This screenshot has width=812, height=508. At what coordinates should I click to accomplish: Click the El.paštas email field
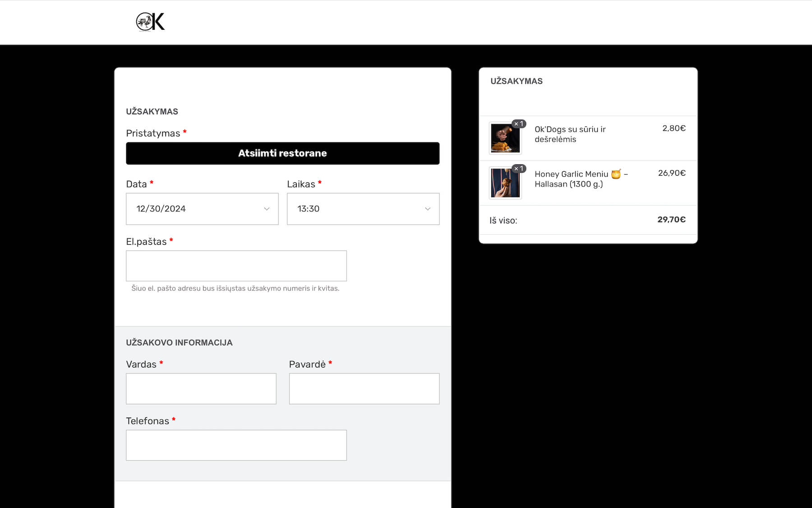click(236, 266)
